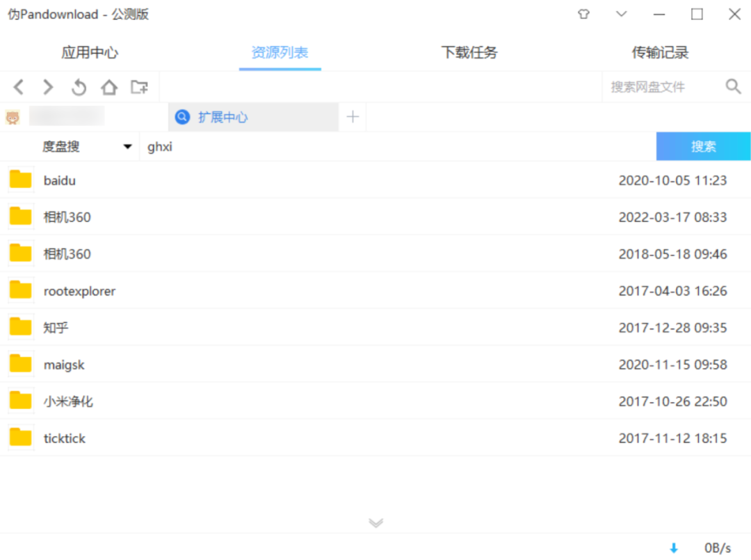Click the forward navigation arrow
751x560 pixels.
pyautogui.click(x=47, y=87)
